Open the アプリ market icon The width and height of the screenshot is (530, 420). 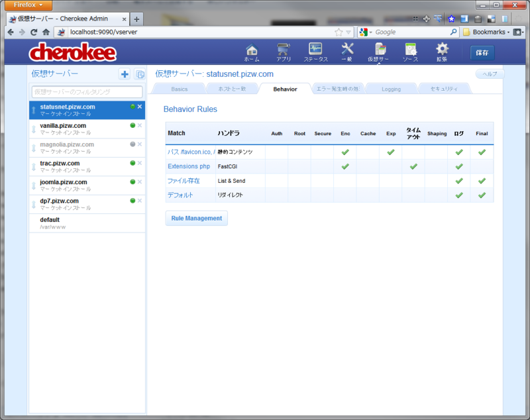click(284, 52)
